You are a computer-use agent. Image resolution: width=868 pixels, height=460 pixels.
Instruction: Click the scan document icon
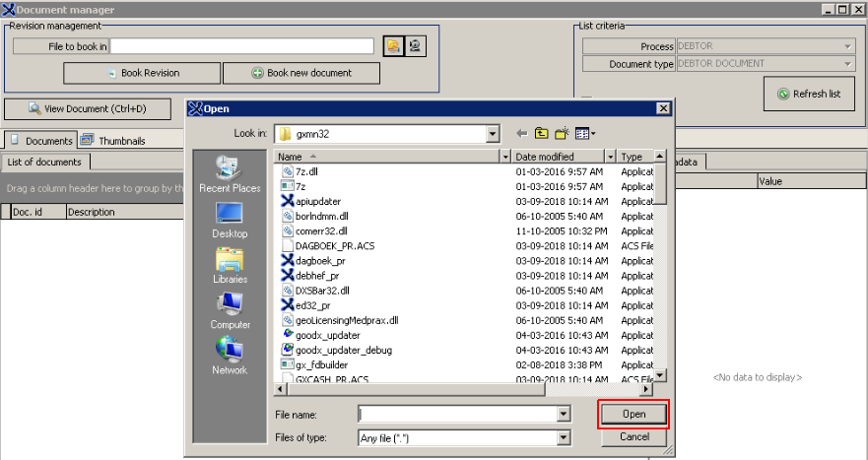point(417,46)
